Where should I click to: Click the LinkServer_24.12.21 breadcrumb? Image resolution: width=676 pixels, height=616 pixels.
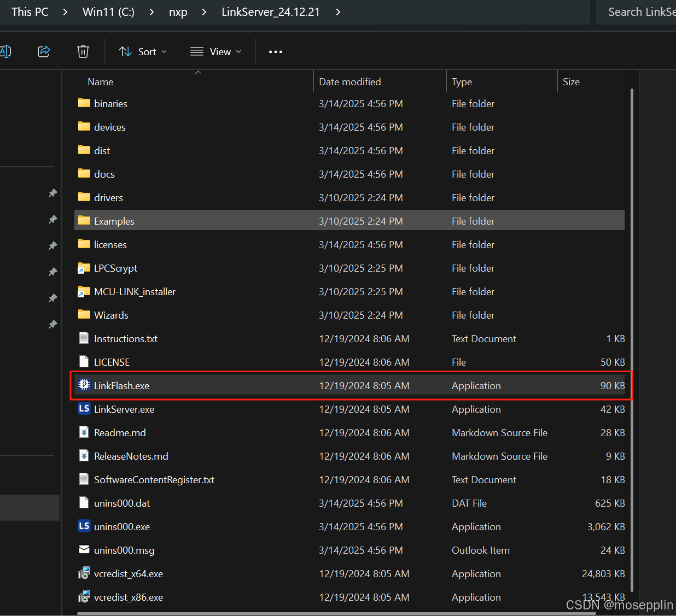coord(271,11)
